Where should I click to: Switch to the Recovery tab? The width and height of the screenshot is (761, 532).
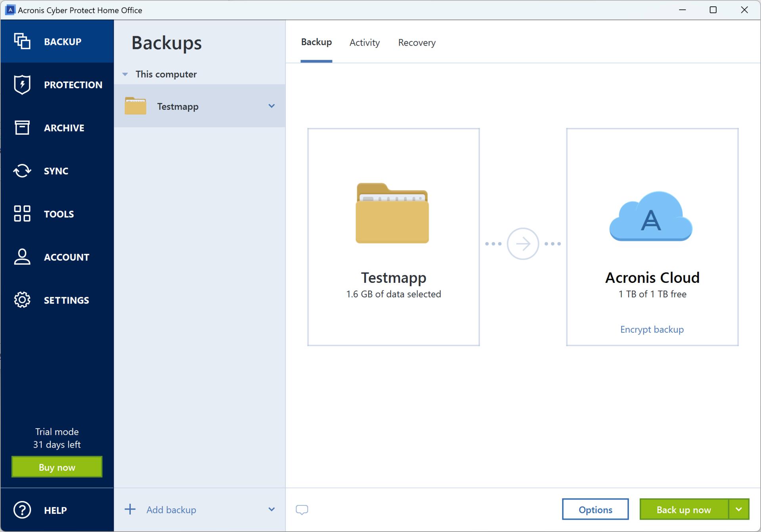point(416,42)
